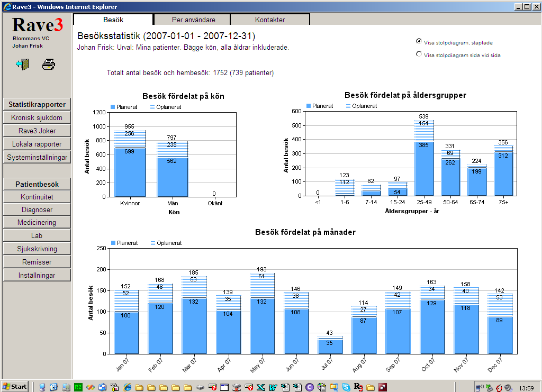Open the Per användare tab

tap(193, 20)
